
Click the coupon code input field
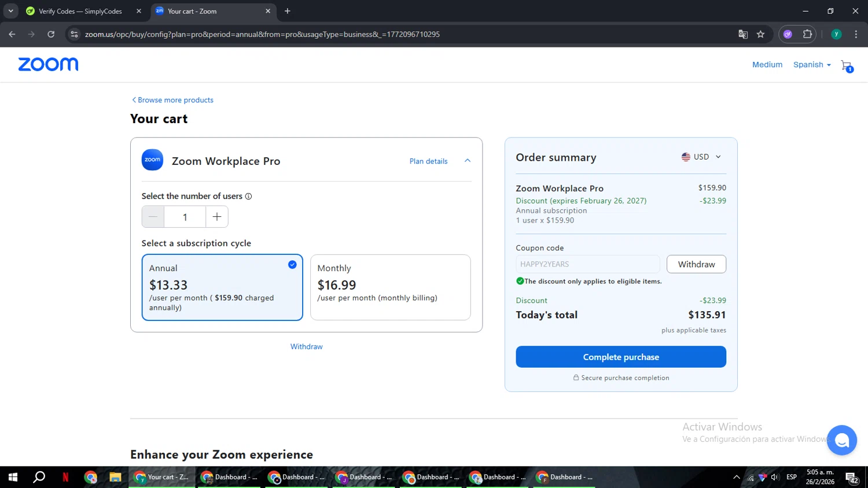587,264
